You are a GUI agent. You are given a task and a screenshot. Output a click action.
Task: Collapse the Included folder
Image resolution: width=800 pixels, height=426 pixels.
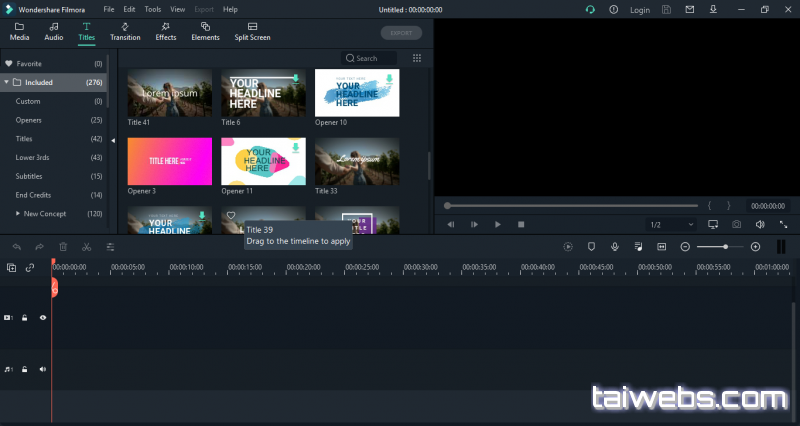[7, 82]
